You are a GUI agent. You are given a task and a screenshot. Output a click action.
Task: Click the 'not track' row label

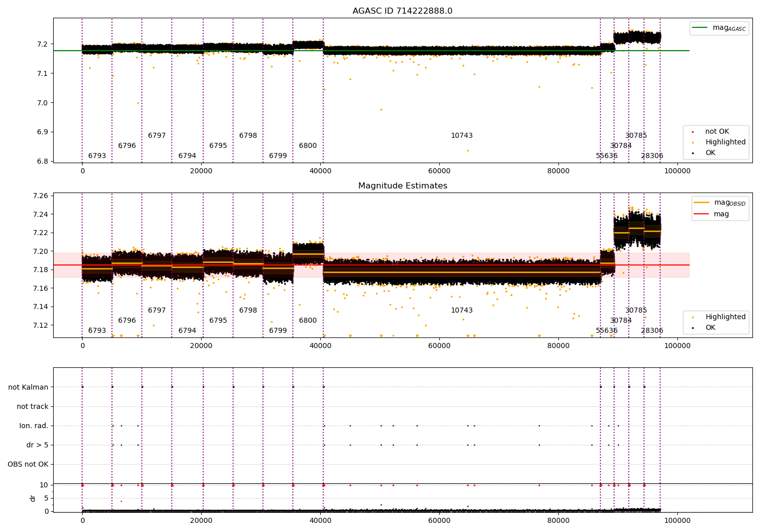click(32, 407)
